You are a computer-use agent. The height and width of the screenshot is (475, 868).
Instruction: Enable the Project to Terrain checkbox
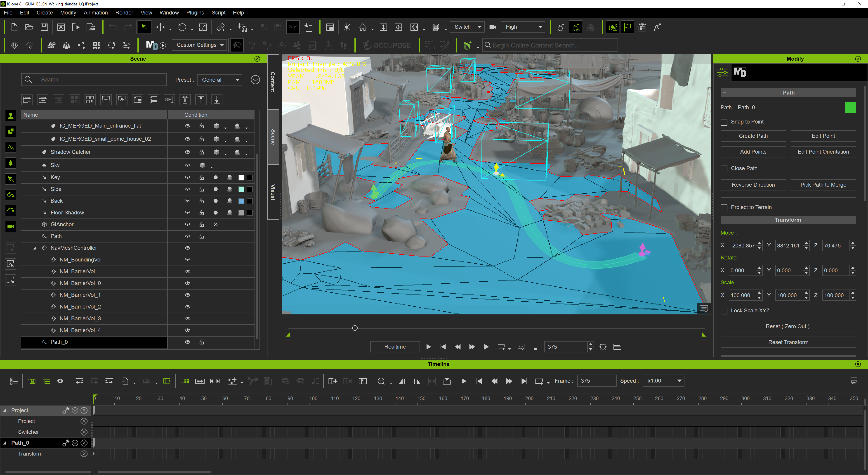click(x=724, y=208)
